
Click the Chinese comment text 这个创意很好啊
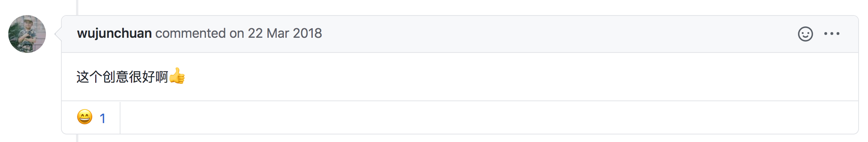[122, 77]
